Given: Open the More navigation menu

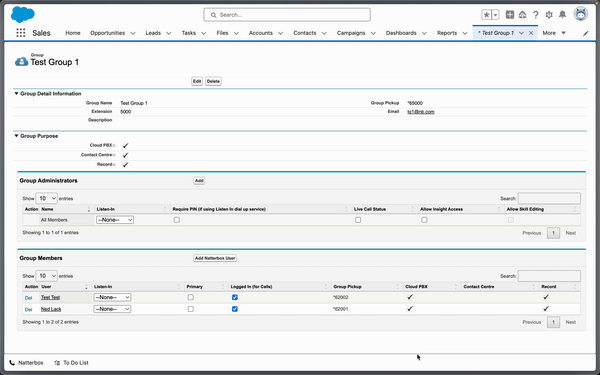Looking at the screenshot, I should point(554,33).
